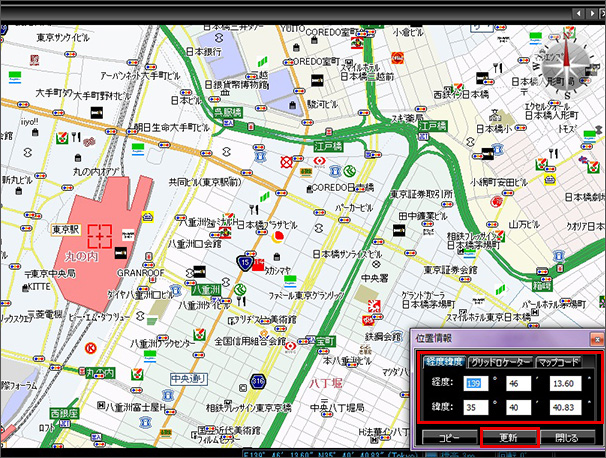Click the 日本銀行 map label
The width and height of the screenshot is (606, 458).
(204, 51)
